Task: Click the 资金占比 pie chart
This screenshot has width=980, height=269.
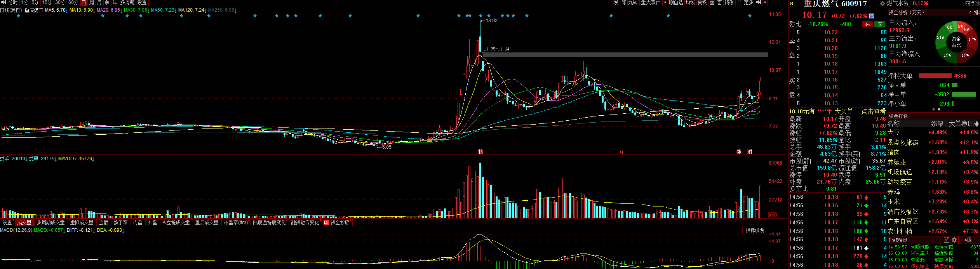Action: [x=956, y=42]
